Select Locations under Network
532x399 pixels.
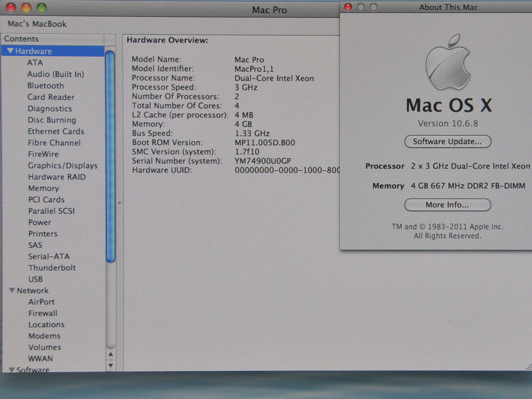[47, 325]
